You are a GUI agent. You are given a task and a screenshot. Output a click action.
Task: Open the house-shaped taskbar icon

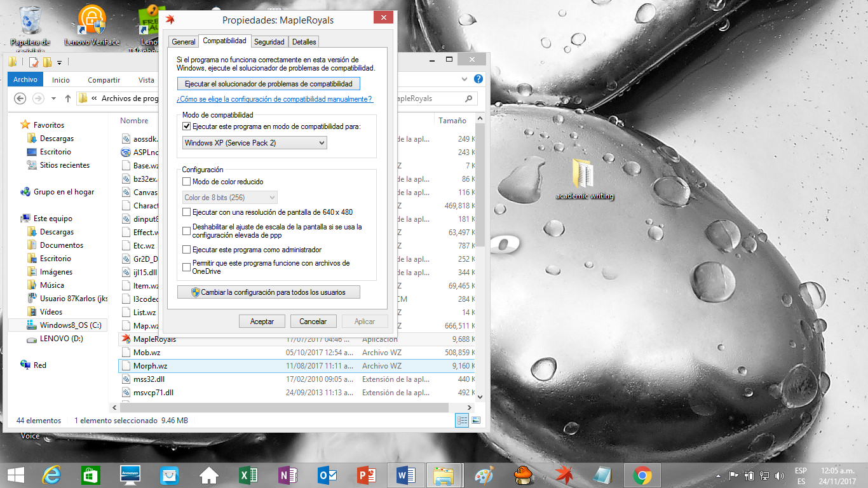tap(208, 475)
